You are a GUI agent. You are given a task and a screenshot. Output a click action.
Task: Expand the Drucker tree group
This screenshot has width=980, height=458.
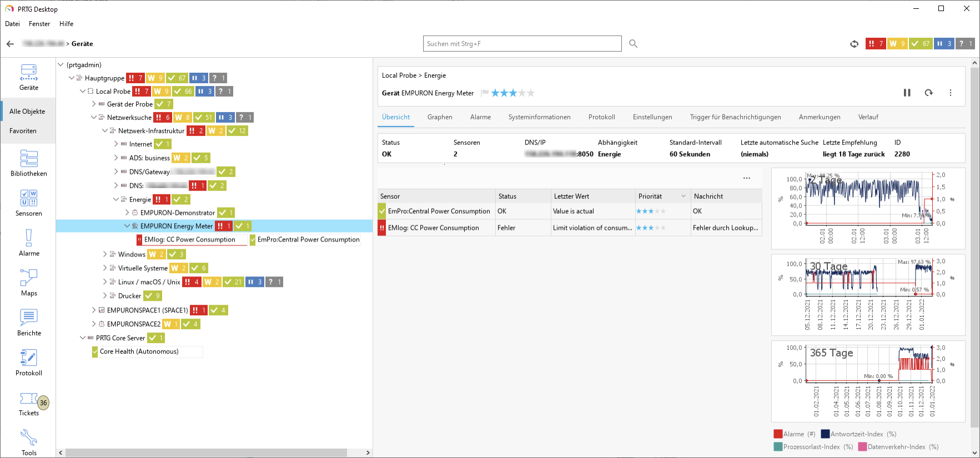click(x=105, y=296)
